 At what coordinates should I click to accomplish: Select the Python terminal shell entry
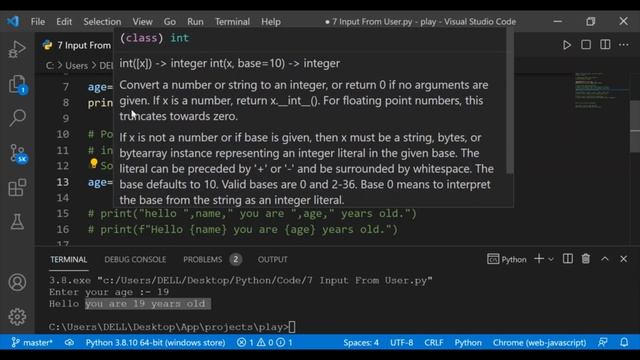pyautogui.click(x=507, y=259)
